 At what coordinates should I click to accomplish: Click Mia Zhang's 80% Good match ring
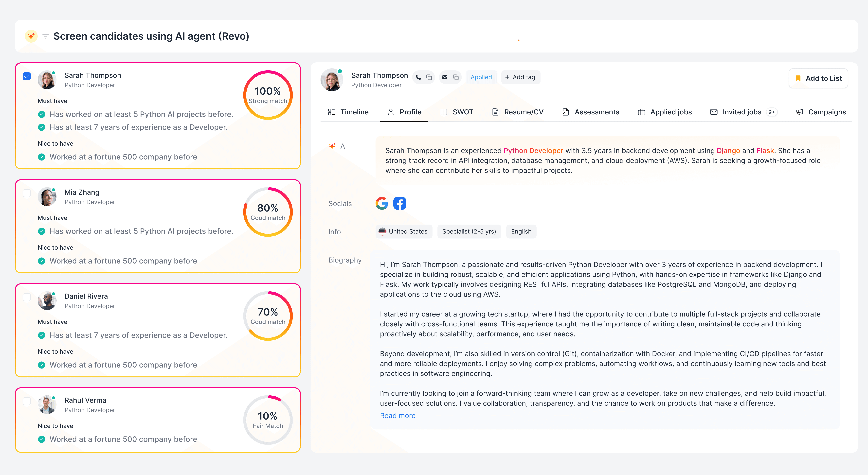[268, 212]
